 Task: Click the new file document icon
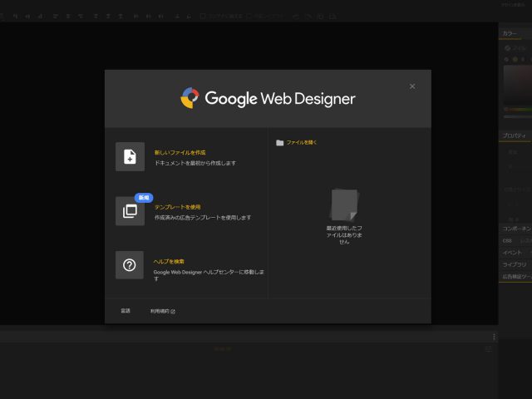tap(130, 156)
